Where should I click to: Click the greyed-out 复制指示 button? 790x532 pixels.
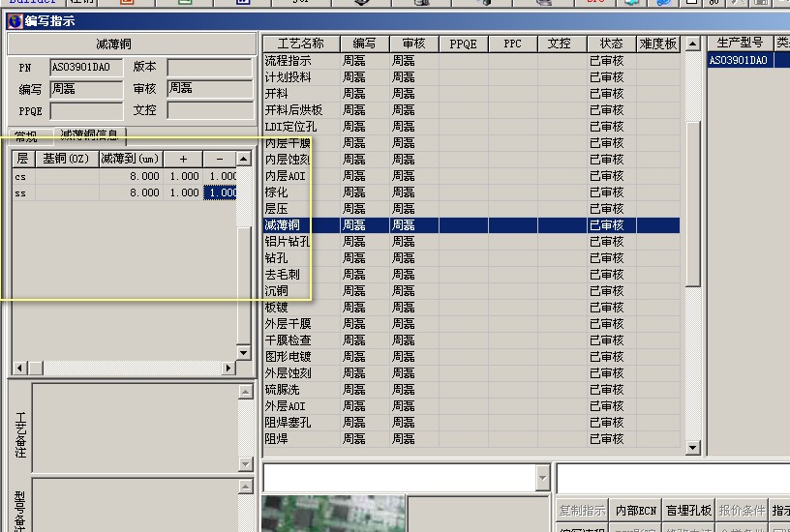(583, 511)
